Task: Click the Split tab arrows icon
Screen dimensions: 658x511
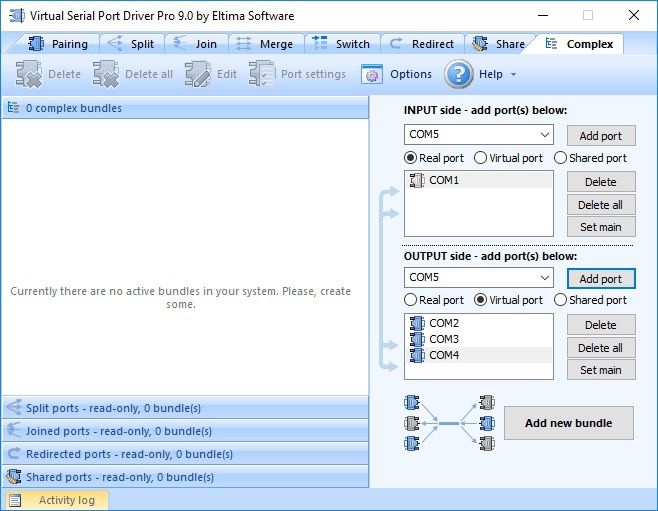Action: pyautogui.click(x=115, y=43)
